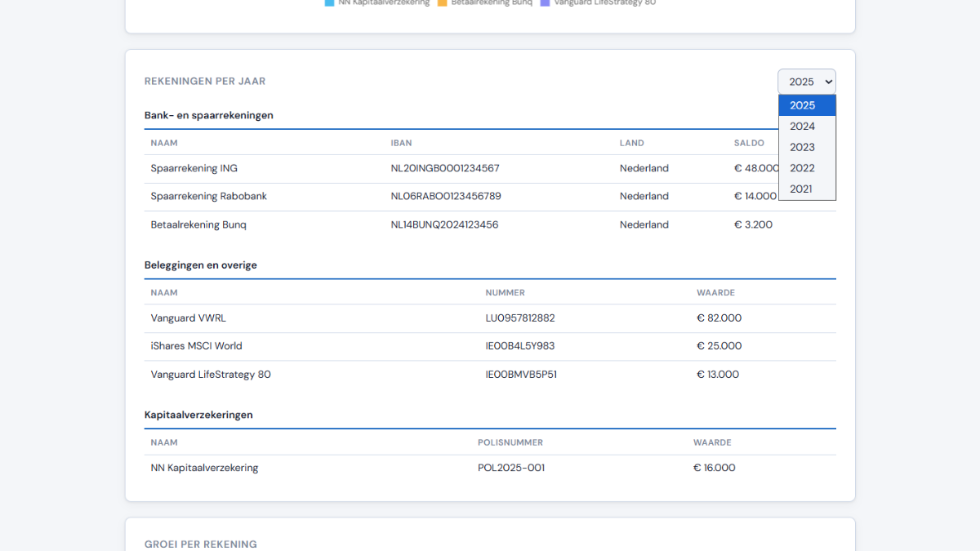Pick 2023 in the dropdown list

coord(806,147)
